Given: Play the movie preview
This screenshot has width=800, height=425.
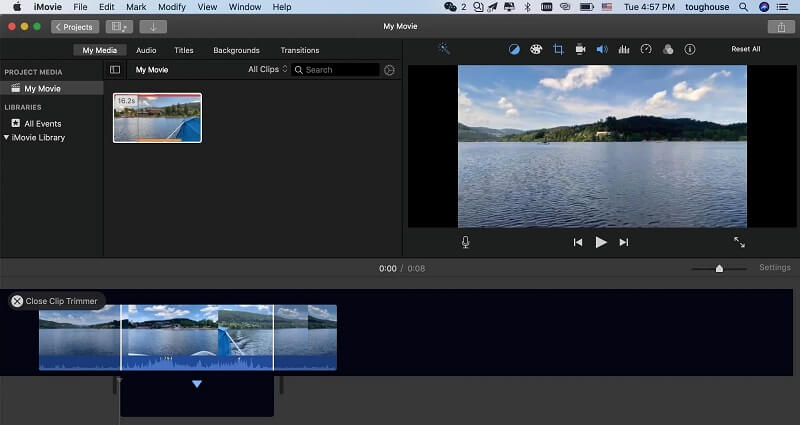Looking at the screenshot, I should pyautogui.click(x=601, y=242).
